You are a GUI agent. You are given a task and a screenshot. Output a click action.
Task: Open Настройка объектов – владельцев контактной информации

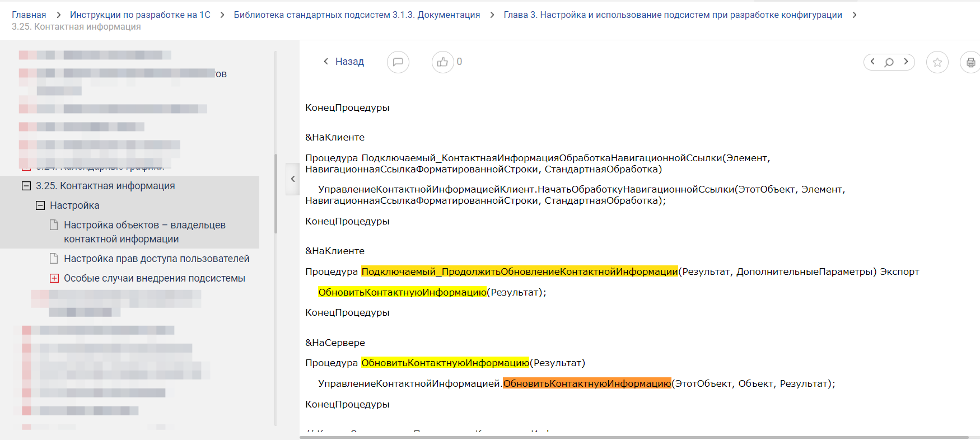tap(144, 232)
